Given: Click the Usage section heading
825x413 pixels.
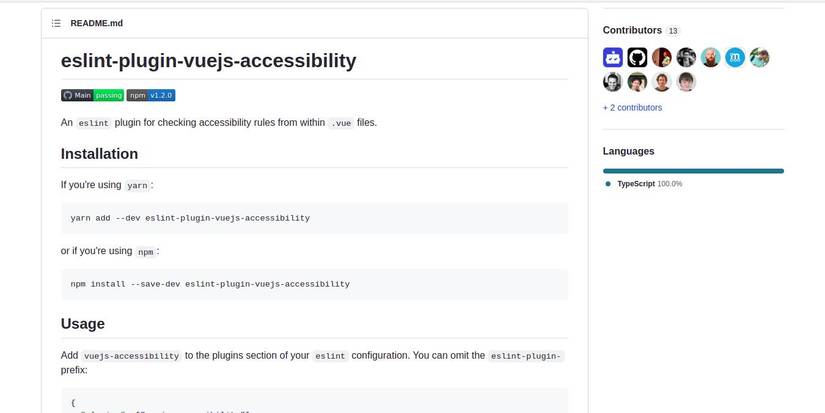Looking at the screenshot, I should point(83,324).
